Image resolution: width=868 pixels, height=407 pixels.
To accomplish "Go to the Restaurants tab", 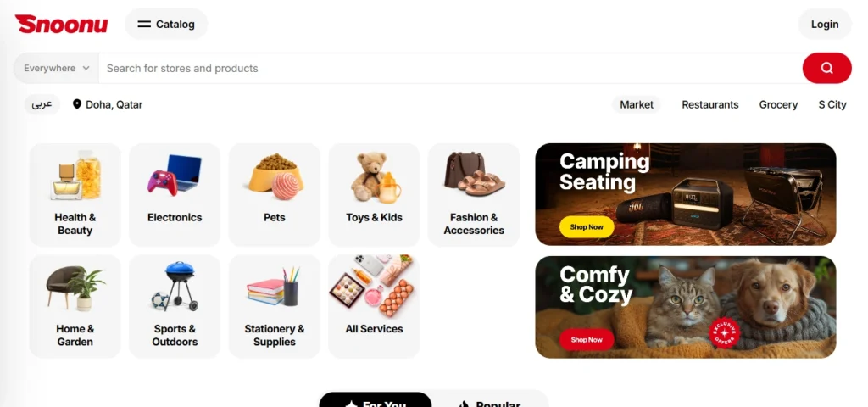I will (709, 104).
